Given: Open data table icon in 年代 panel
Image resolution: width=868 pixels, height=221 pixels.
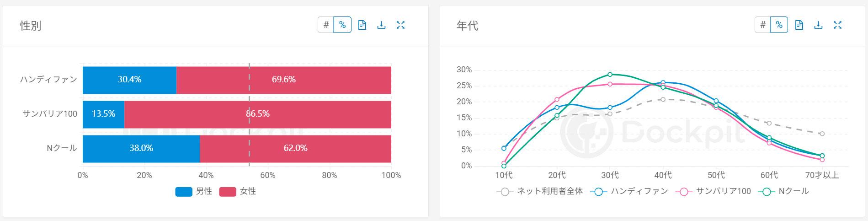Looking at the screenshot, I should pos(799,25).
